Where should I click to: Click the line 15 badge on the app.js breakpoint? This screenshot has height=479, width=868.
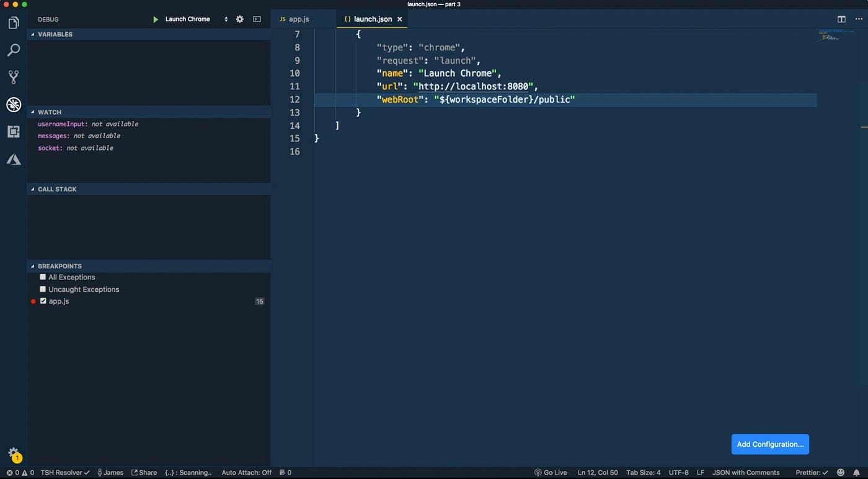coord(259,302)
